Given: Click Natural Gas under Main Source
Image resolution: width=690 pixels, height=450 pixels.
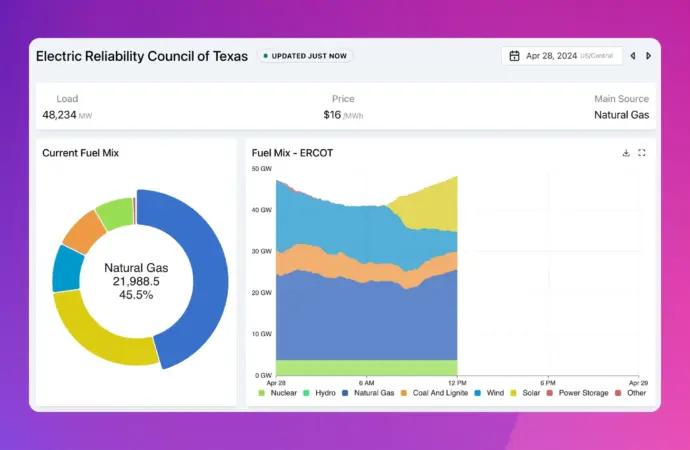Looking at the screenshot, I should (x=621, y=115).
